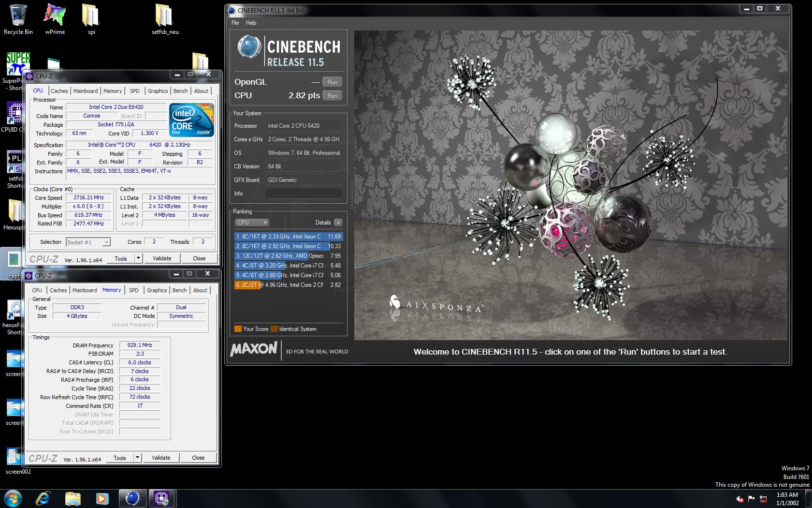812x508 pixels.
Task: Open SPD tab in upper CPU-Z
Action: (135, 91)
